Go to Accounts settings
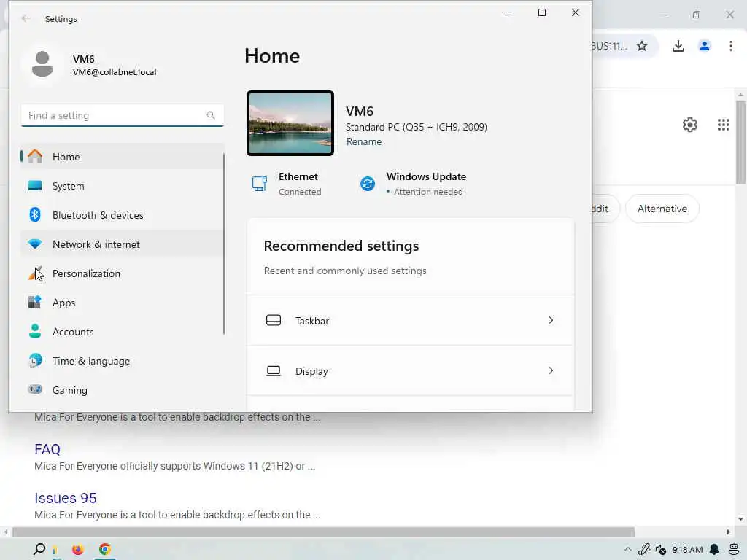 [x=122, y=332]
